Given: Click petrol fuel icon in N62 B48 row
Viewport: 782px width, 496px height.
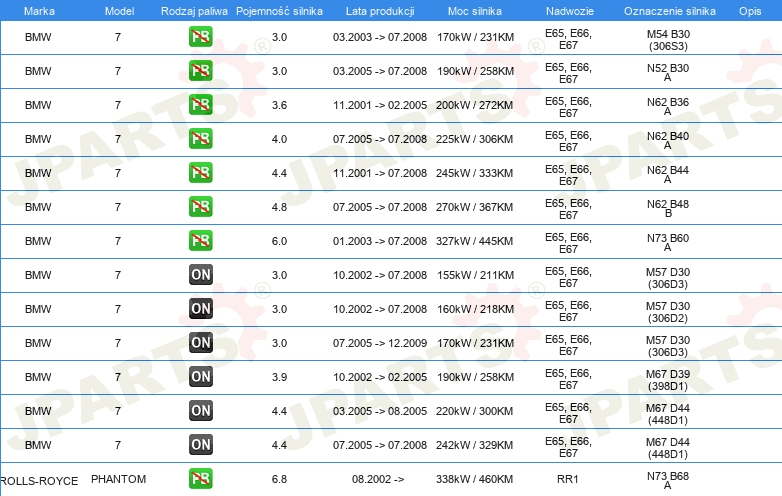Looking at the screenshot, I should point(200,206).
